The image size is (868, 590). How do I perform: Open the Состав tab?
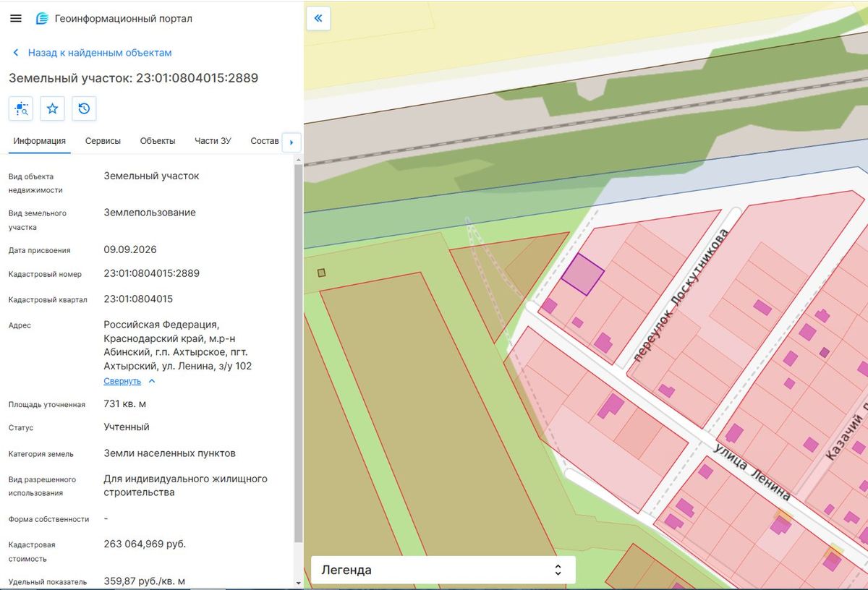pos(264,141)
